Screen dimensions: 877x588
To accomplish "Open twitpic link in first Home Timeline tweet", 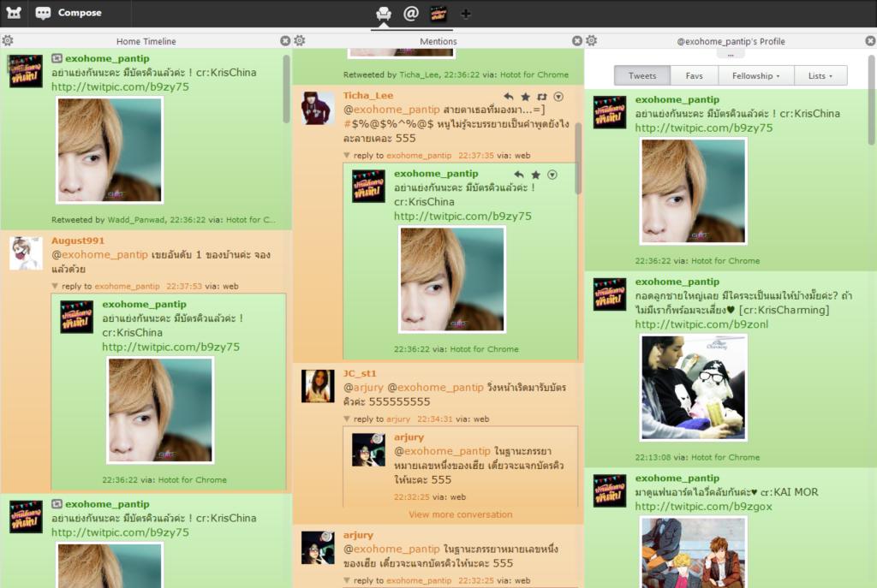I will click(120, 86).
